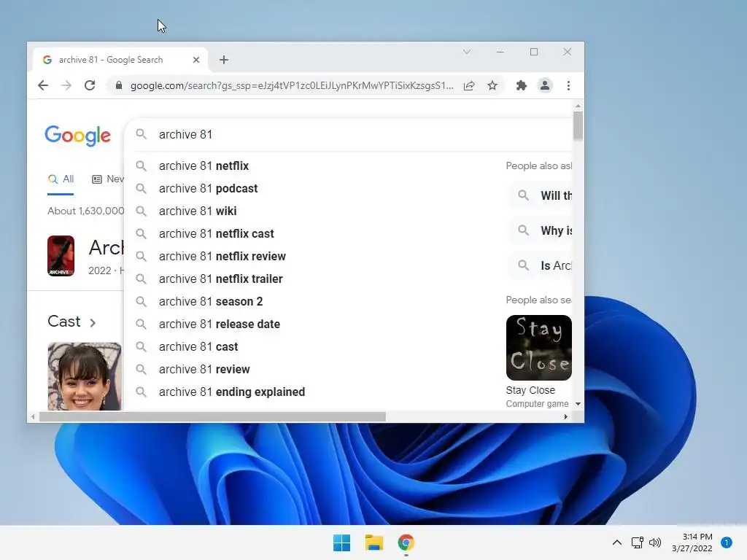Open the volume control in the tray

[655, 542]
